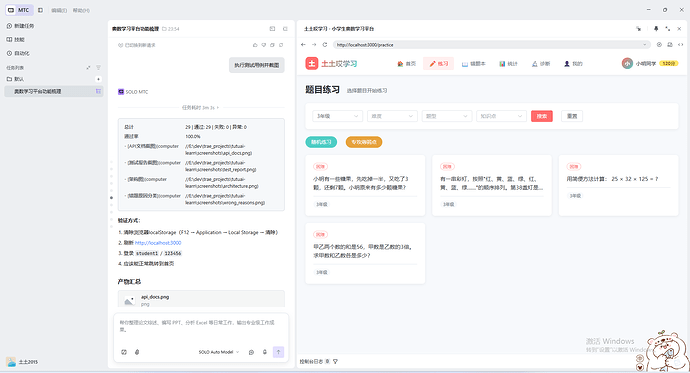
Task: Go forward in the embedded browser
Action: [x=314, y=44]
